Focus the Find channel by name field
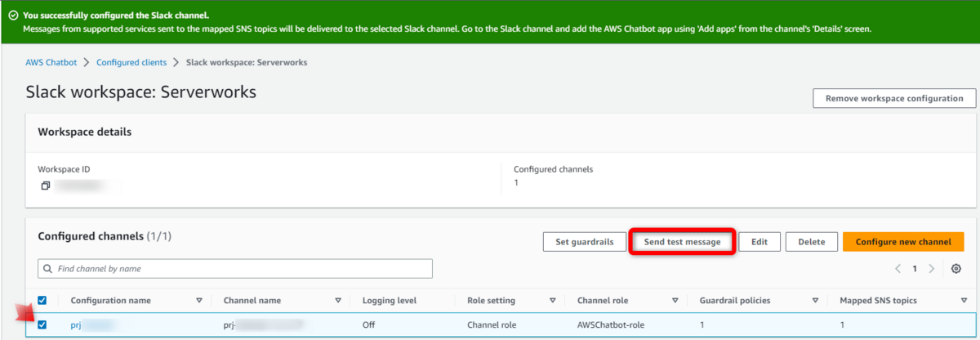 (x=235, y=268)
